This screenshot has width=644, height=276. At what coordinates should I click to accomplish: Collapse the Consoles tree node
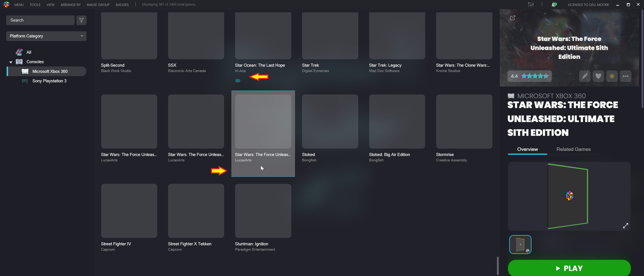pos(11,62)
